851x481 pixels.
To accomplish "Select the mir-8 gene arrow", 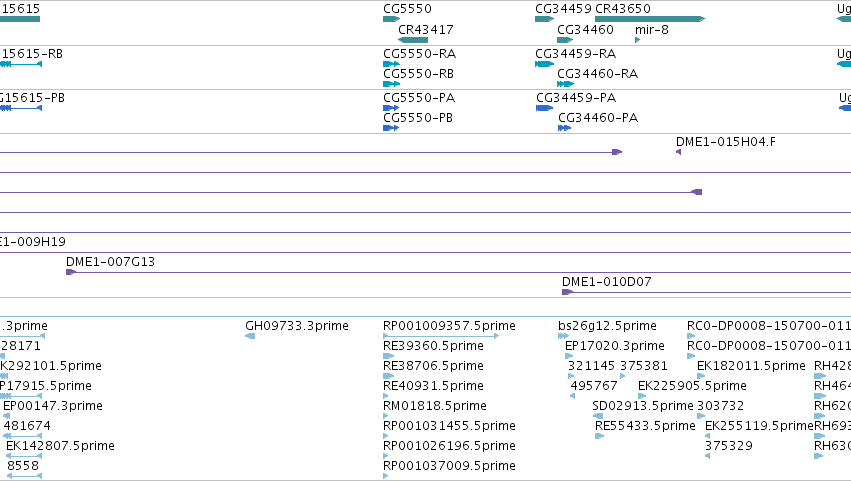I will point(638,40).
